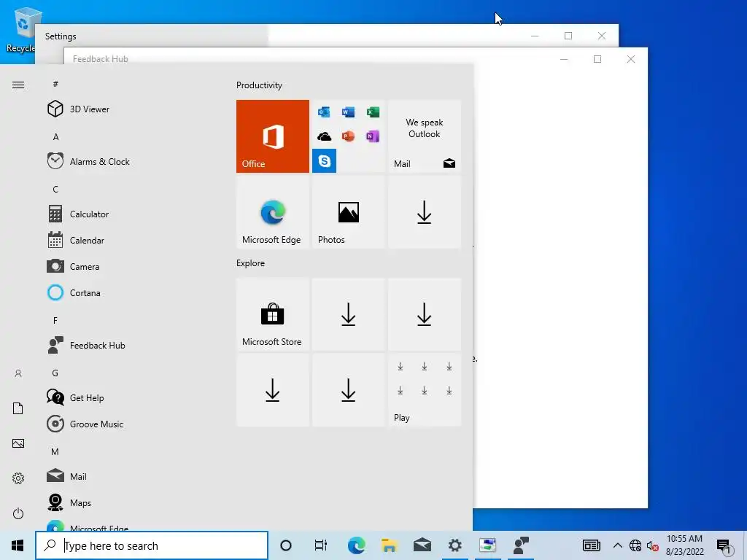Click the Power button in Start menu
The width and height of the screenshot is (747, 560).
coord(18,513)
